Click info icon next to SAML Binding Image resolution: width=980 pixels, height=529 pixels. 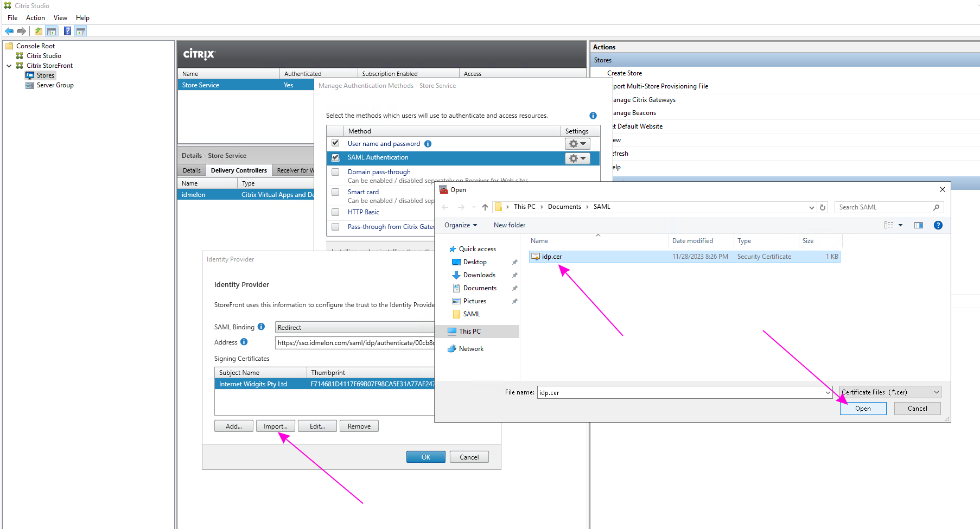[x=261, y=327]
